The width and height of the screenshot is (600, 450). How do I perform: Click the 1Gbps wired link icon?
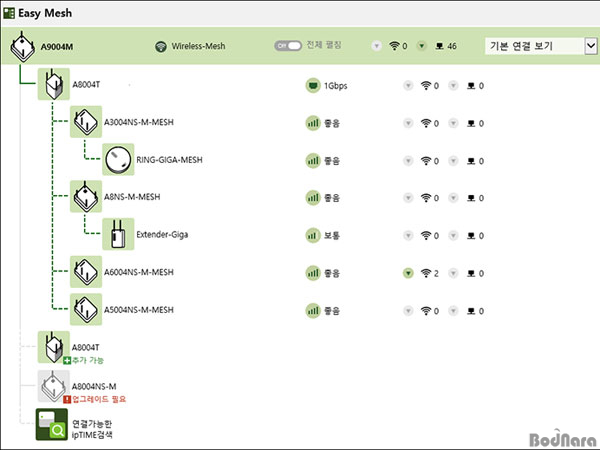coord(311,86)
